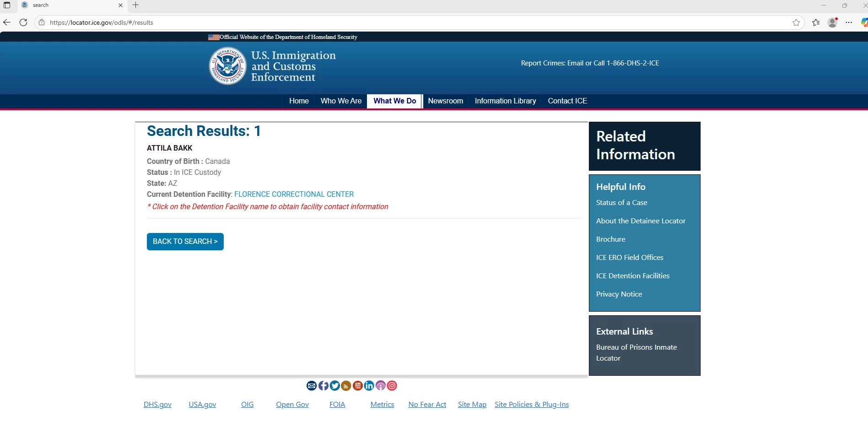This screenshot has width=868, height=427.
Task: Click the Country of Birth: Canada line
Action: (x=188, y=162)
